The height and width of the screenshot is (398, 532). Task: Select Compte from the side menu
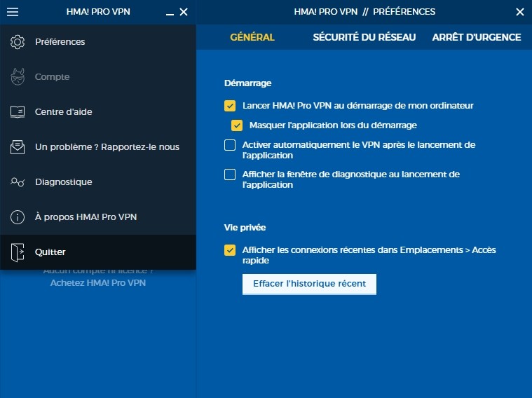pyautogui.click(x=98, y=76)
